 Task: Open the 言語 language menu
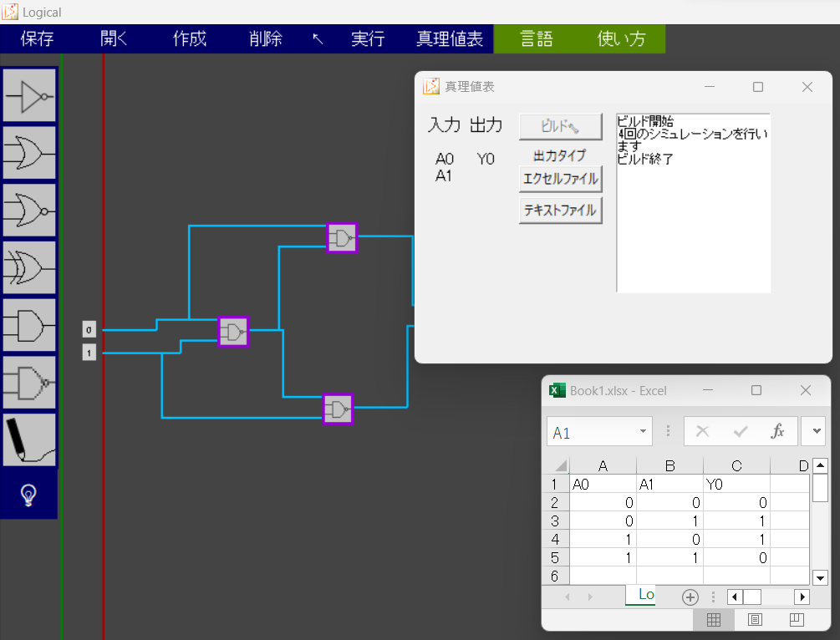tap(536, 38)
